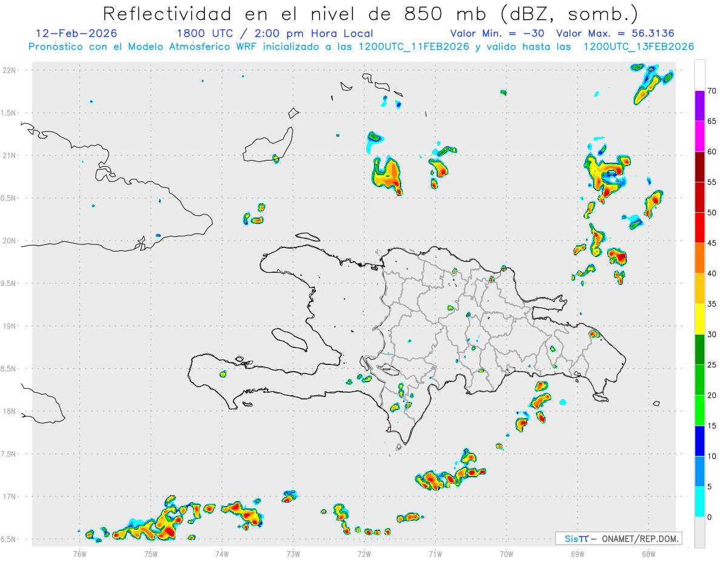Click the colorbar label "0"

709,517
